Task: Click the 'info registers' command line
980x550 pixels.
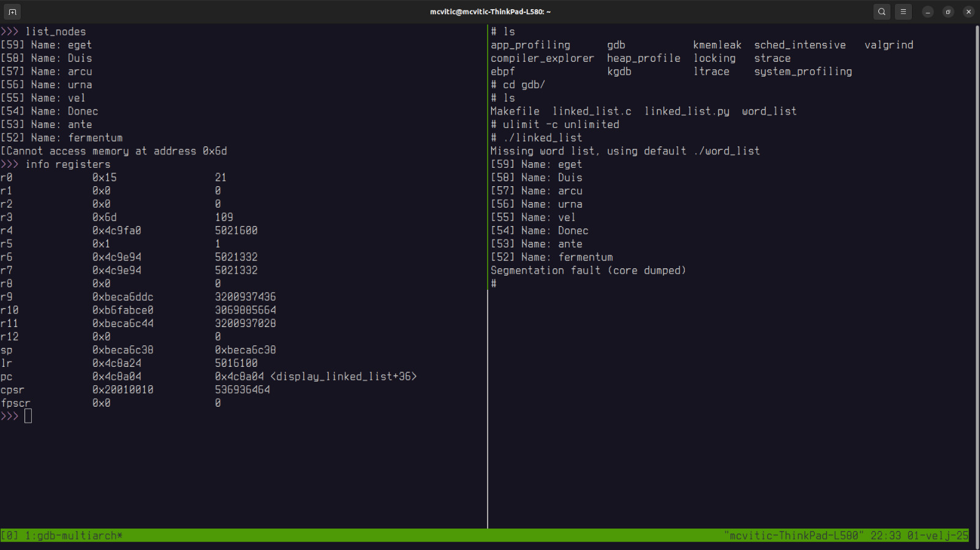Action: coord(67,164)
